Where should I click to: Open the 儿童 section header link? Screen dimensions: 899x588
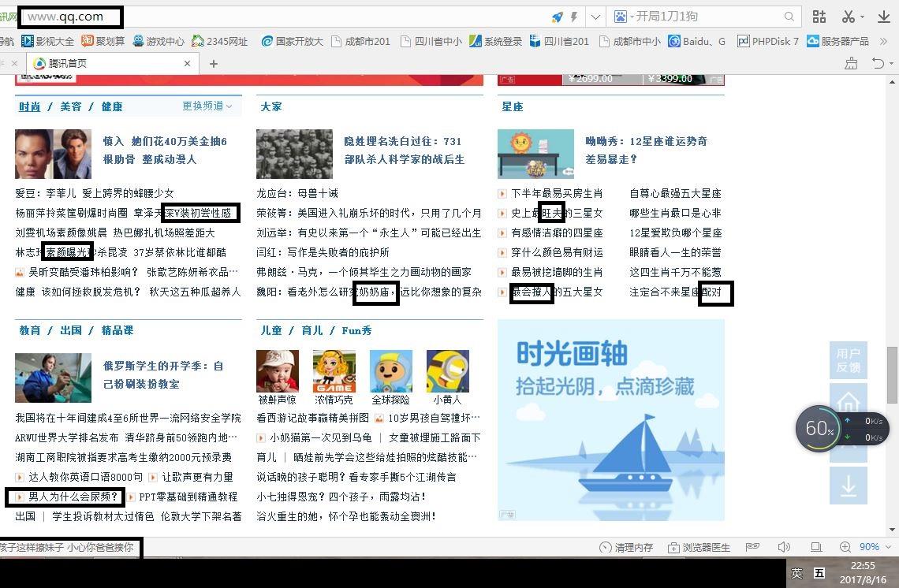(270, 330)
